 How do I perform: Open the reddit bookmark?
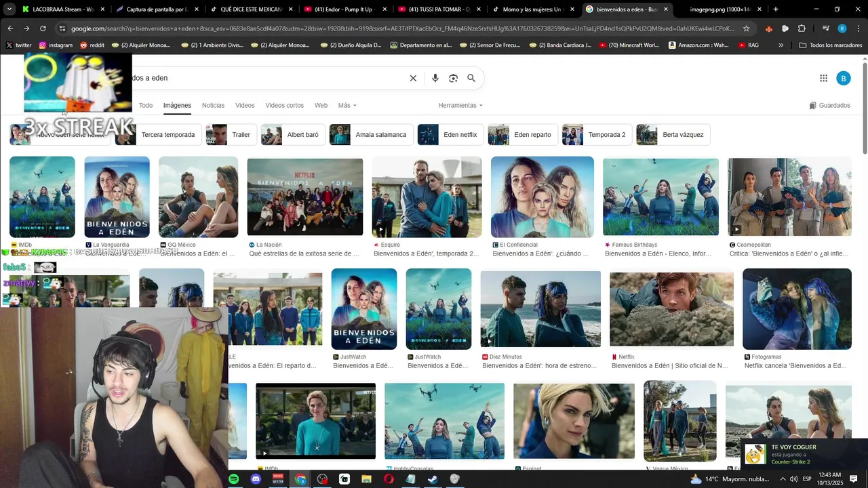[x=92, y=45]
